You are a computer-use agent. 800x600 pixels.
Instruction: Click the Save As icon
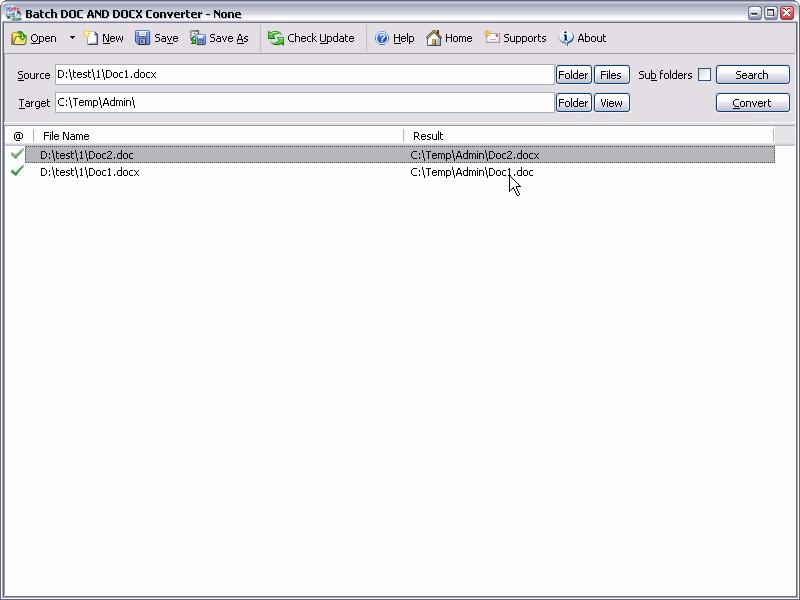197,38
